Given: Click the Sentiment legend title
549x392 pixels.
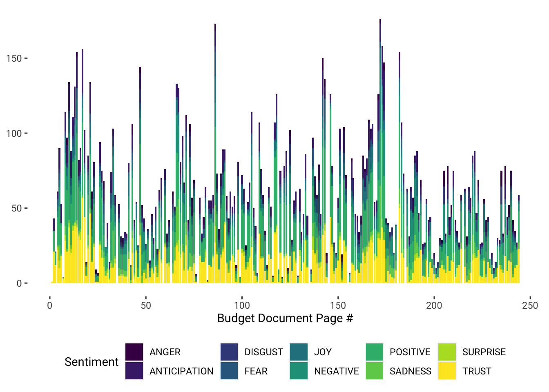Looking at the screenshot, I should (x=91, y=362).
